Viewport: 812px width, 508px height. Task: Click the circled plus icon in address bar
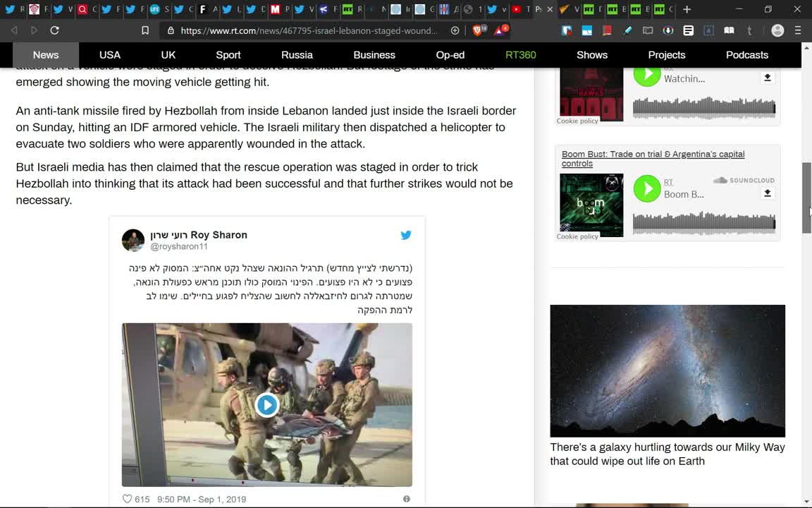(x=455, y=30)
